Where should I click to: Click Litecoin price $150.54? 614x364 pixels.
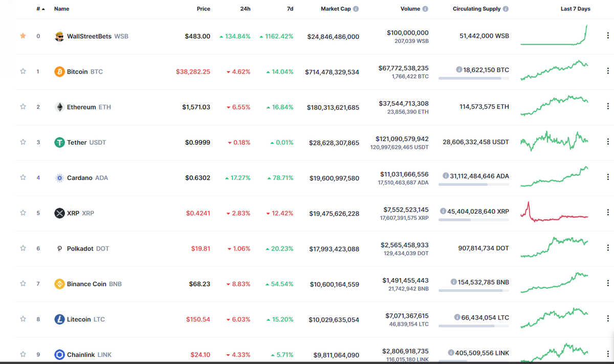pos(198,320)
